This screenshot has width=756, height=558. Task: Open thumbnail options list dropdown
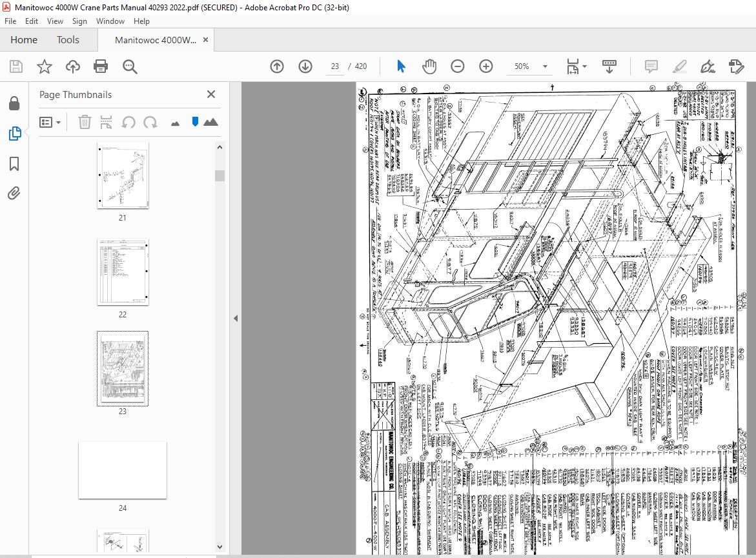[x=50, y=123]
